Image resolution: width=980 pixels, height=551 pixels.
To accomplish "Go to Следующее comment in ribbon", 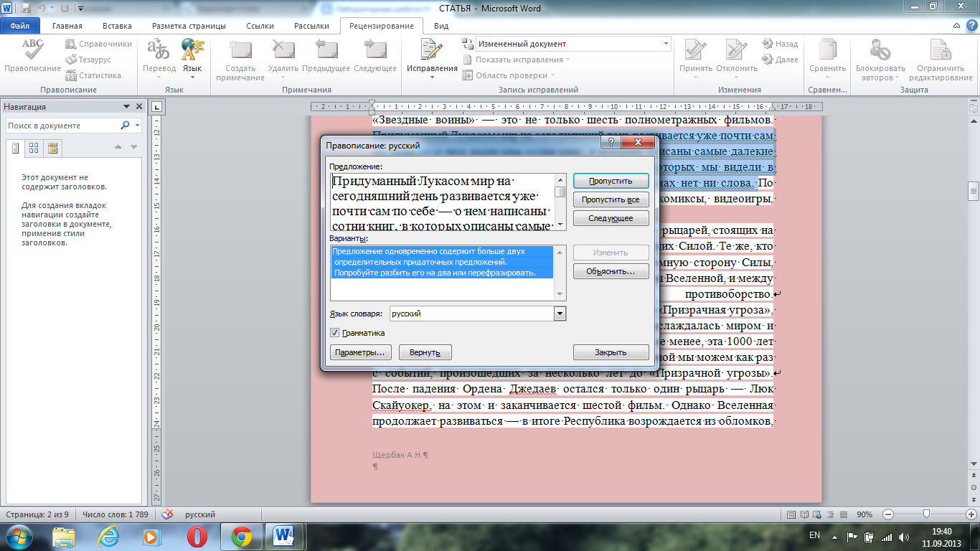I will (375, 56).
